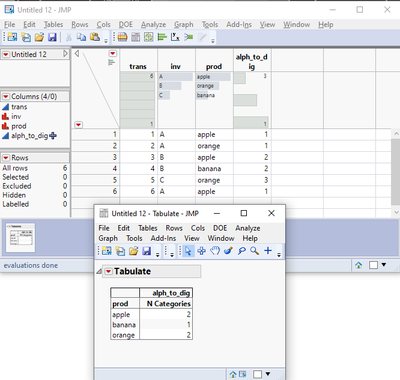
Task: Select alph_to_dig column in Columns panel
Action: click(x=30, y=136)
